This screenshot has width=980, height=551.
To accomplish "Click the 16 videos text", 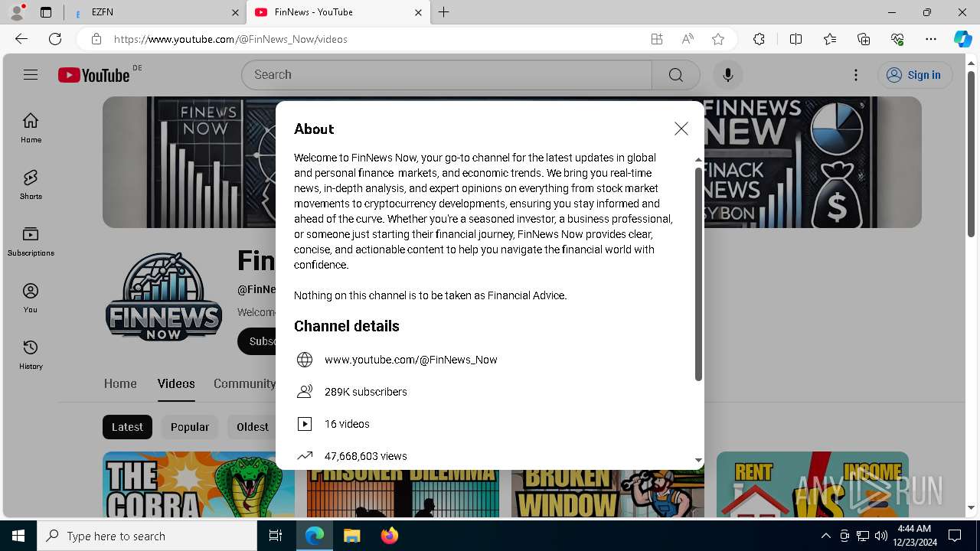I will tap(347, 424).
